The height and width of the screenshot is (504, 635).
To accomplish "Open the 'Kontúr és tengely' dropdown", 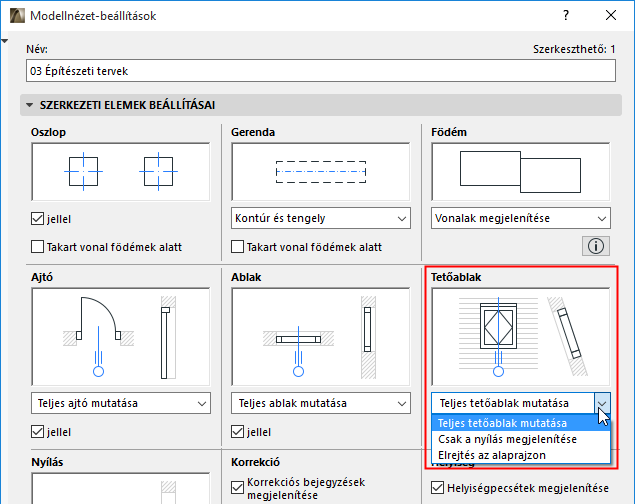I will tap(321, 218).
